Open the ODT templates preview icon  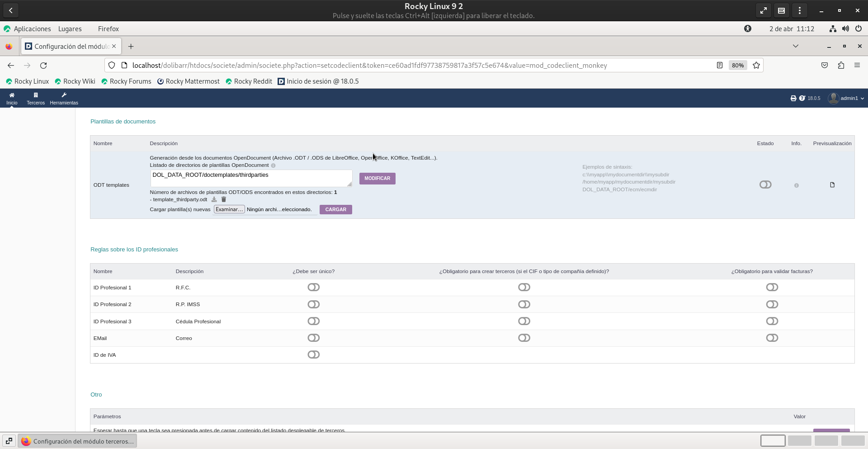832,185
